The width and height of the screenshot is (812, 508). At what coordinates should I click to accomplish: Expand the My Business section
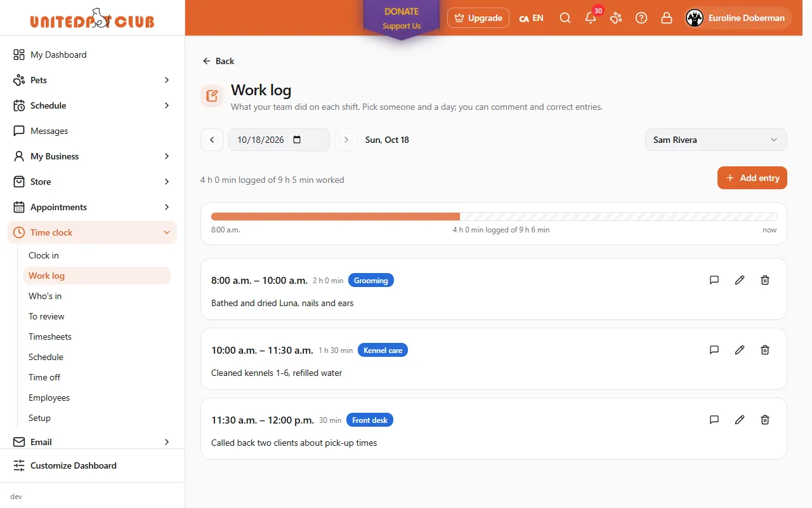pos(92,156)
